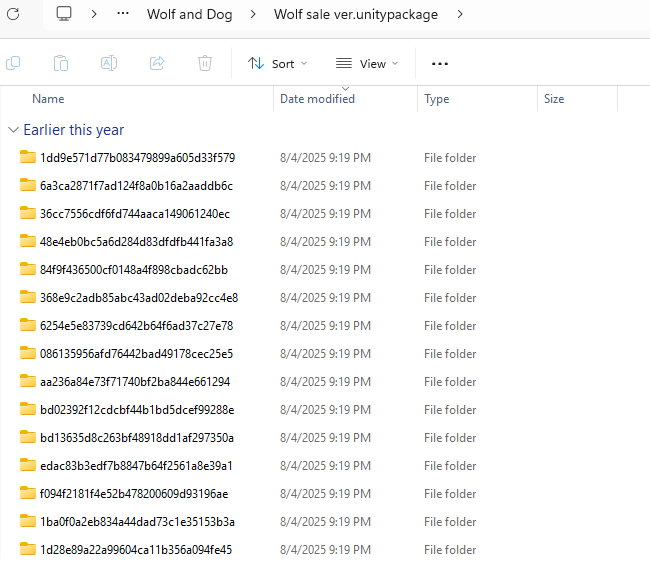
Task: Expand chevron after Wolf sale ver.unitypackage
Action: pos(460,14)
